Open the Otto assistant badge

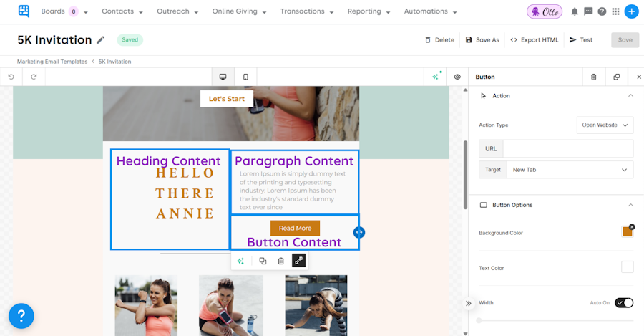tap(545, 11)
